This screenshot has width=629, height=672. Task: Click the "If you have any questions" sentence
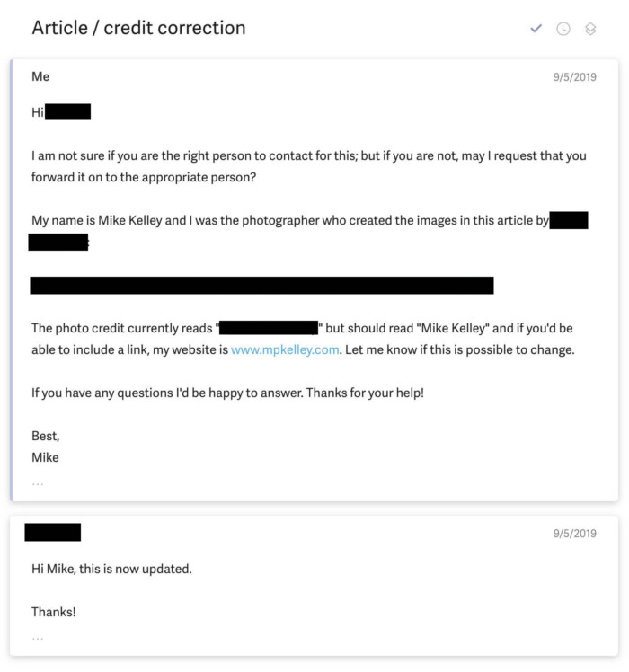coord(227,393)
